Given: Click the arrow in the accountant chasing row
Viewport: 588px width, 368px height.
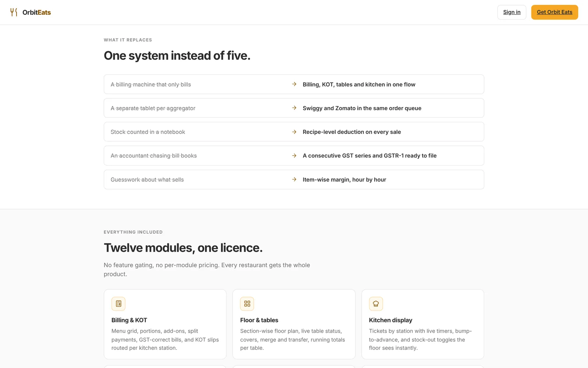Looking at the screenshot, I should click(294, 156).
